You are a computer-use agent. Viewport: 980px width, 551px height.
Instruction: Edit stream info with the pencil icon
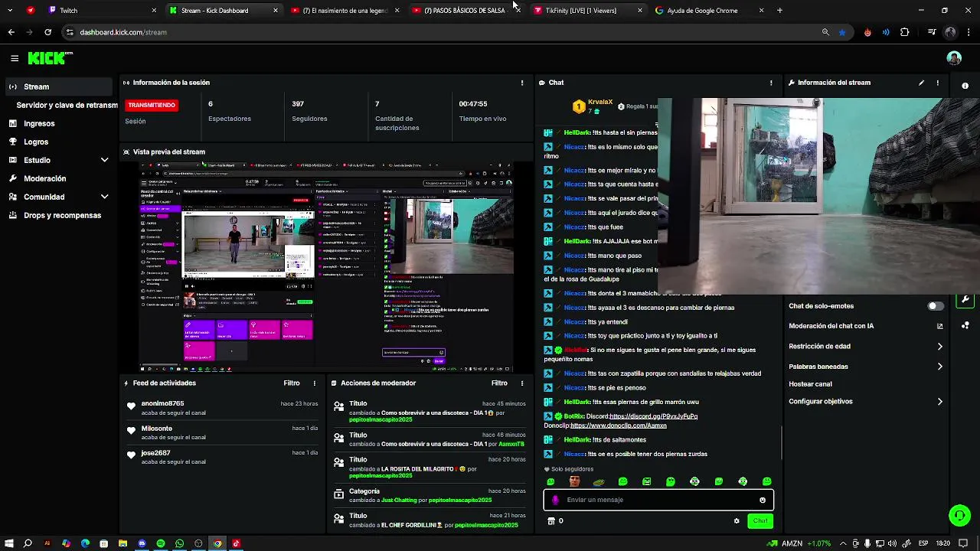coord(921,83)
